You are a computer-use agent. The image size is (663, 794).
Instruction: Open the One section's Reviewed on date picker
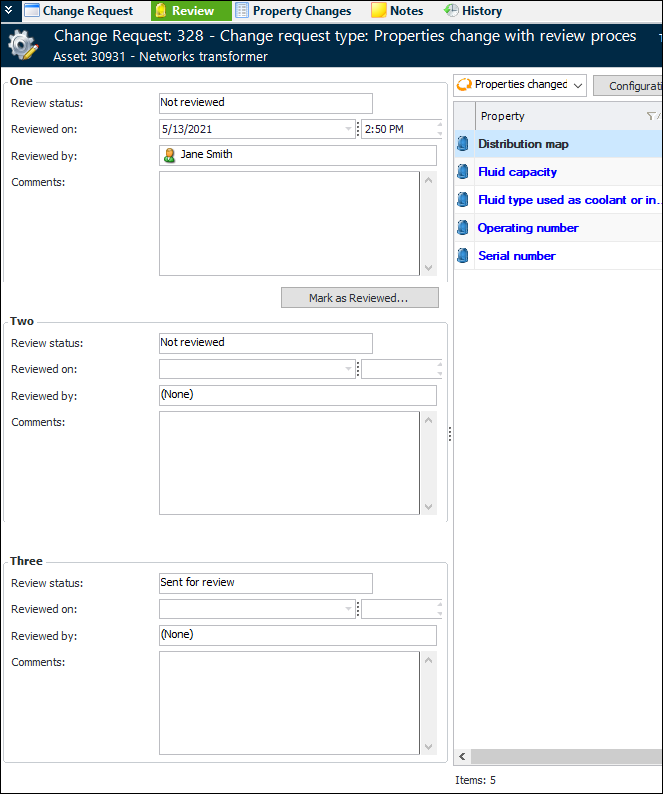pos(350,130)
